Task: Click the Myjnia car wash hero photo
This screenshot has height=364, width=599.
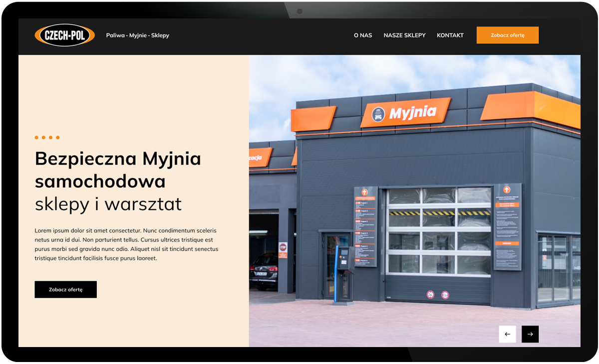Action: 415,201
